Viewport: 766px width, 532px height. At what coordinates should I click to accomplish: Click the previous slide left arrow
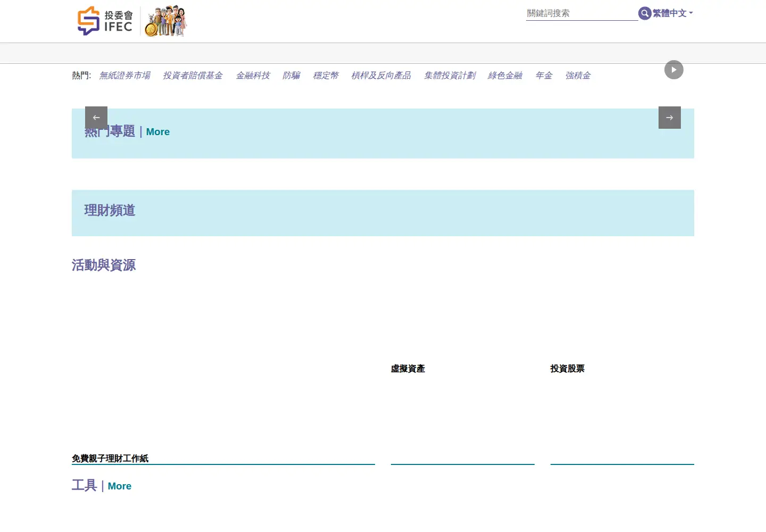click(x=96, y=118)
